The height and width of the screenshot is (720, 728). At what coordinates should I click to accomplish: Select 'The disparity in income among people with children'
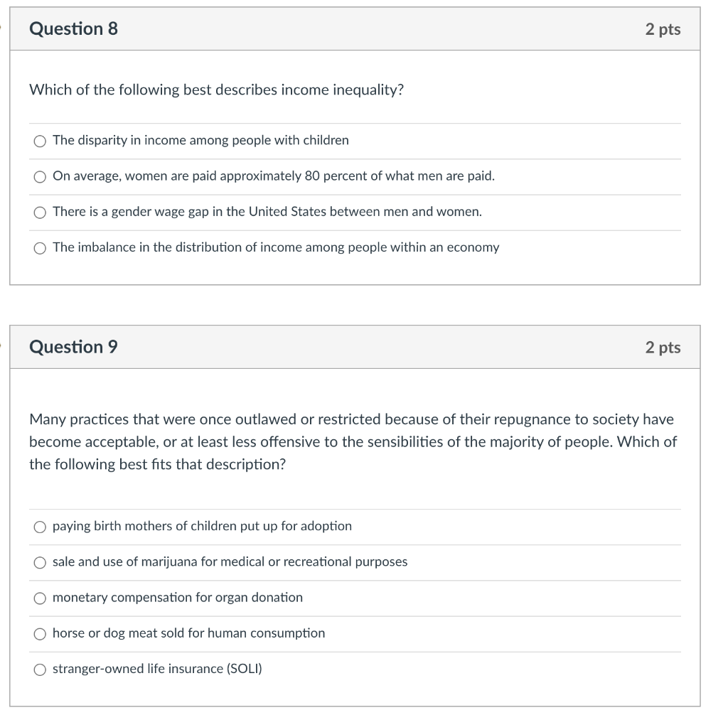coord(41,141)
